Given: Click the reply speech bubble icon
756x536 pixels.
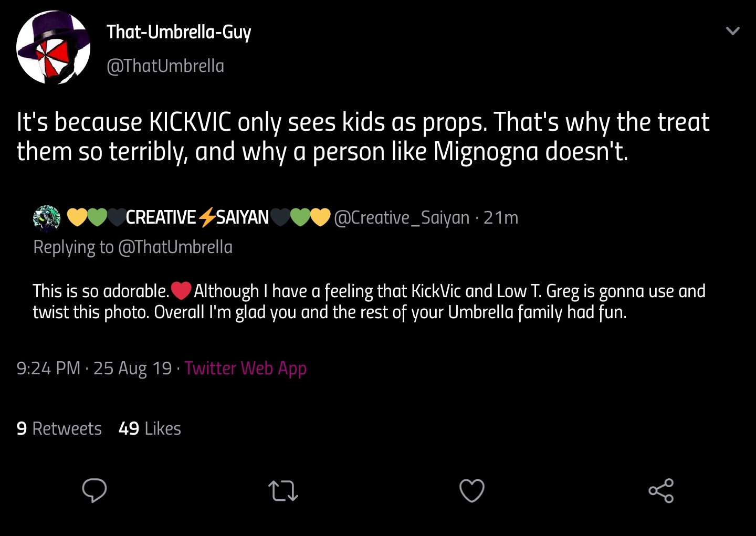Looking at the screenshot, I should (x=94, y=491).
